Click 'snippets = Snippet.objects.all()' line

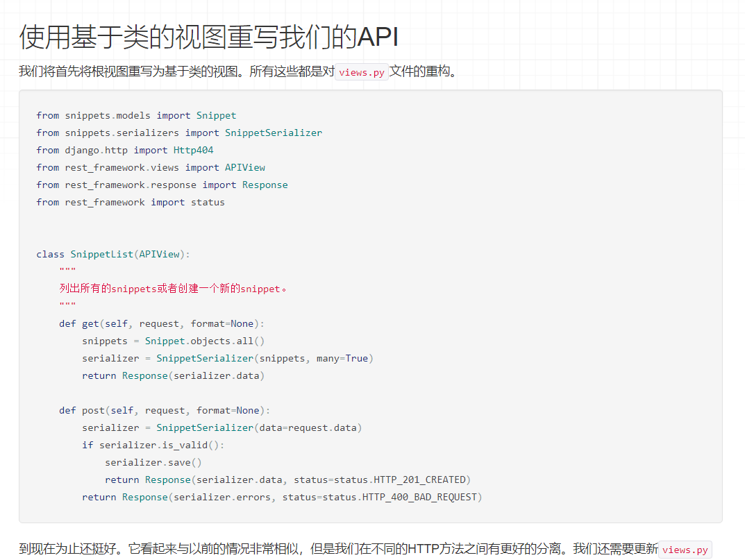173,341
